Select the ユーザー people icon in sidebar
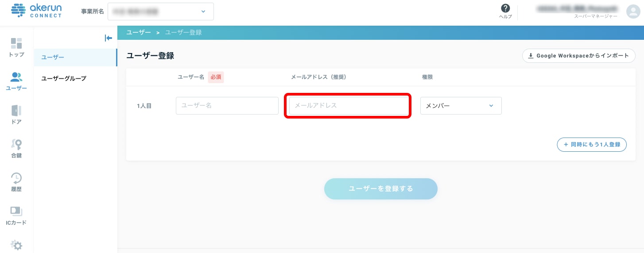 tap(16, 77)
